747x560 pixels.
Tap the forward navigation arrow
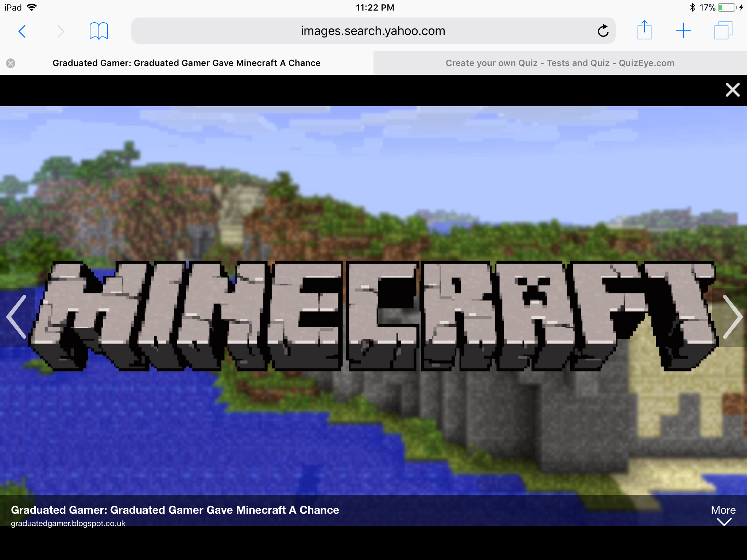point(61,31)
